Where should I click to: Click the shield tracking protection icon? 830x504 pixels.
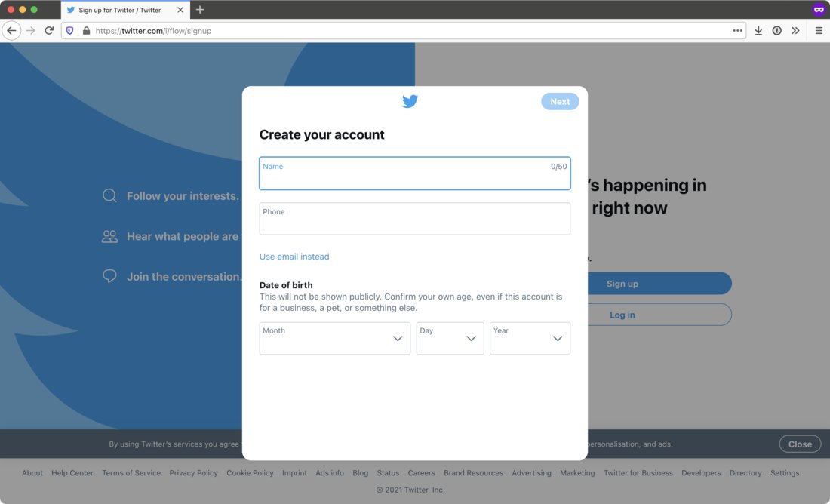(x=69, y=31)
